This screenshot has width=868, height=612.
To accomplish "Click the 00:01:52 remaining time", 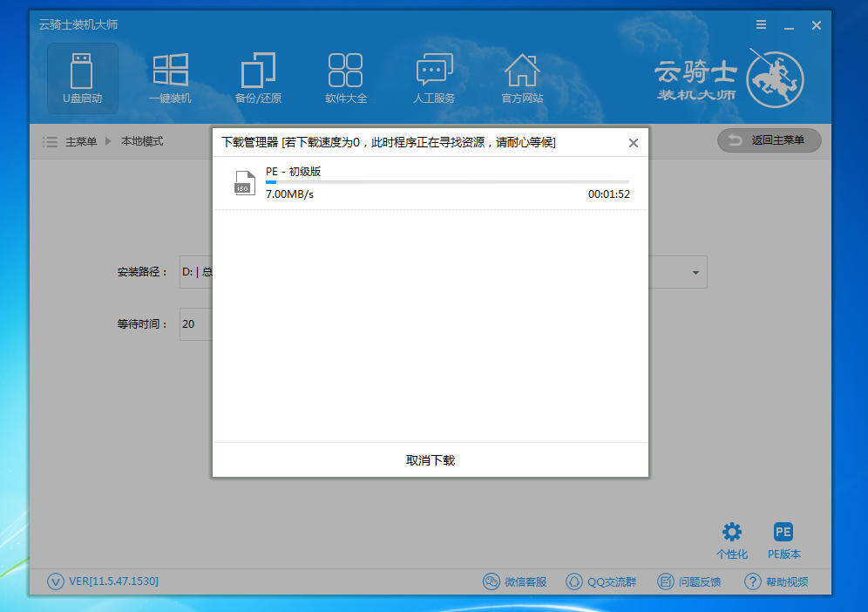I will (609, 194).
